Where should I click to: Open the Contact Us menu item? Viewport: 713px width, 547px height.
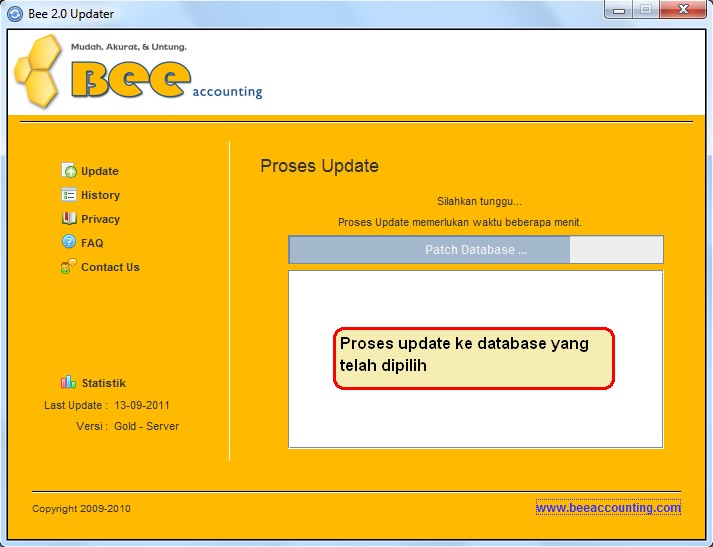click(110, 267)
